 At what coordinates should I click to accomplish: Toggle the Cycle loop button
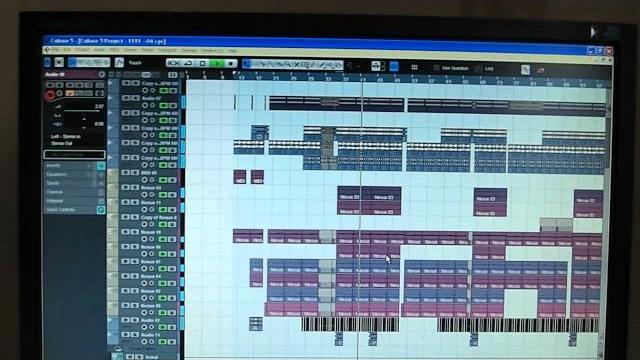click(188, 63)
